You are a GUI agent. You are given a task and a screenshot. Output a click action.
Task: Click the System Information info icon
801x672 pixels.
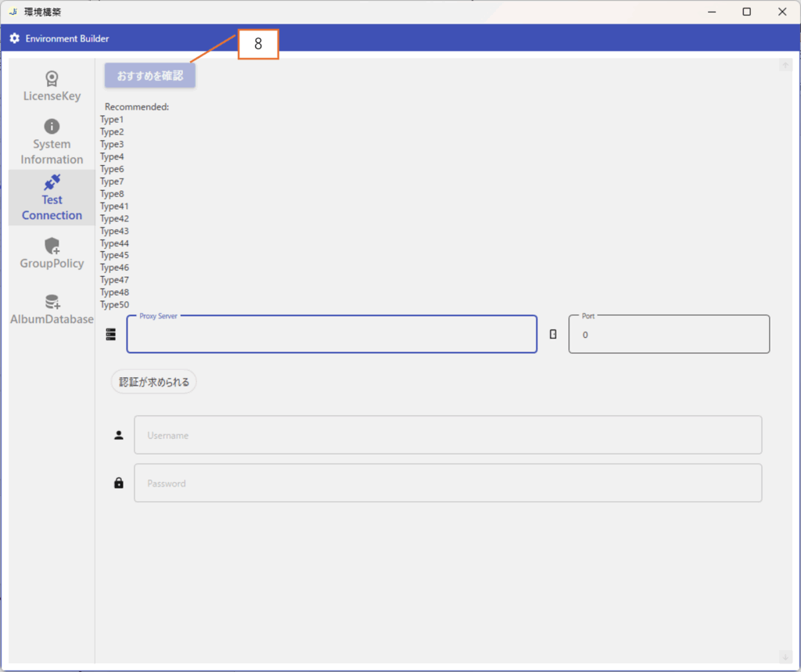point(52,127)
